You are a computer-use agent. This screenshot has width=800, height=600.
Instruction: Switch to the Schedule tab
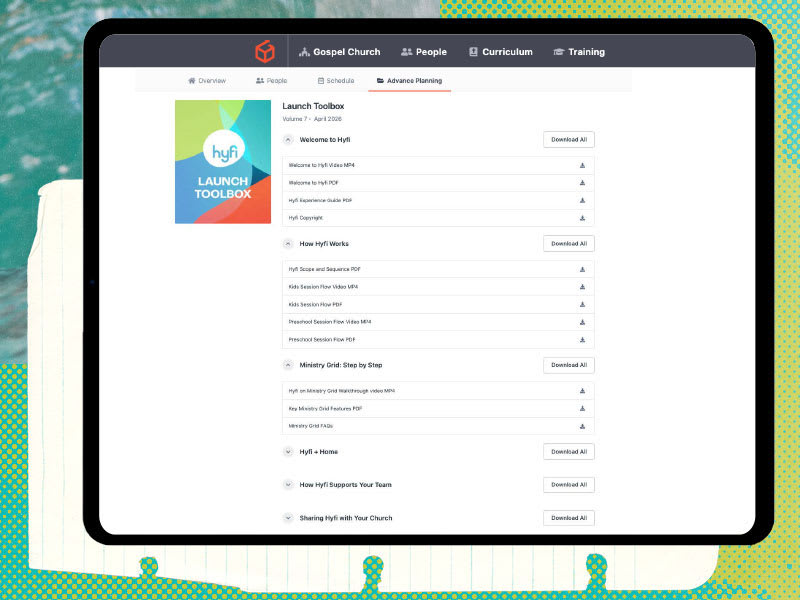336,81
